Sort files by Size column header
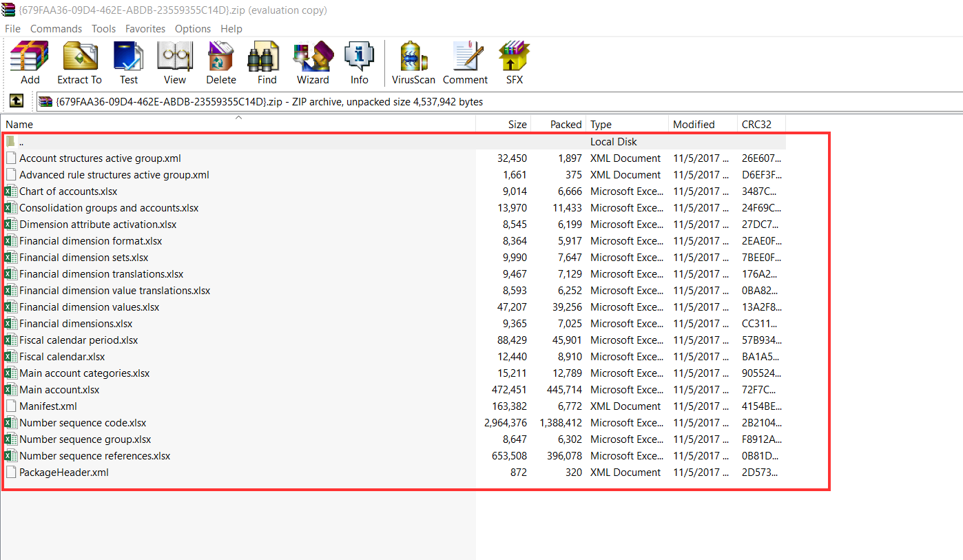963x560 pixels. click(x=517, y=125)
